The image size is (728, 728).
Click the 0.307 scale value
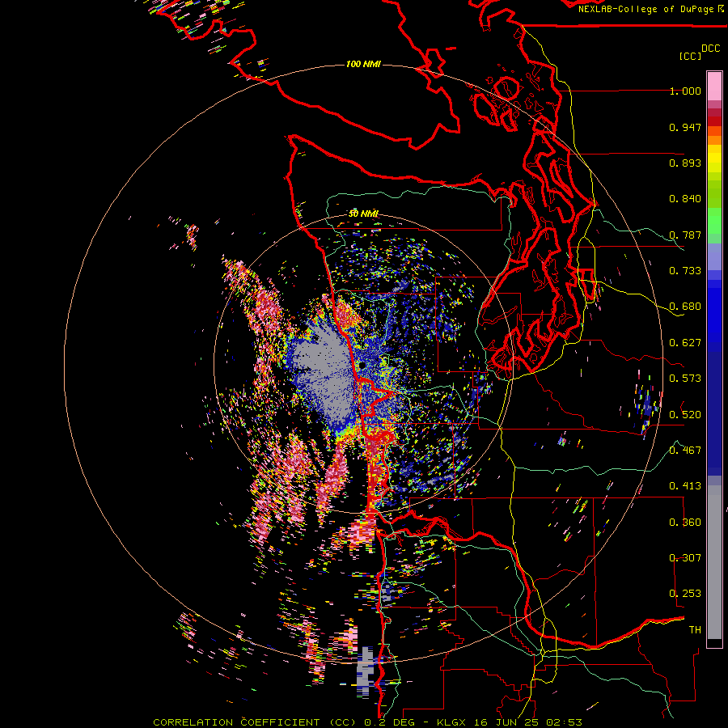pos(685,557)
